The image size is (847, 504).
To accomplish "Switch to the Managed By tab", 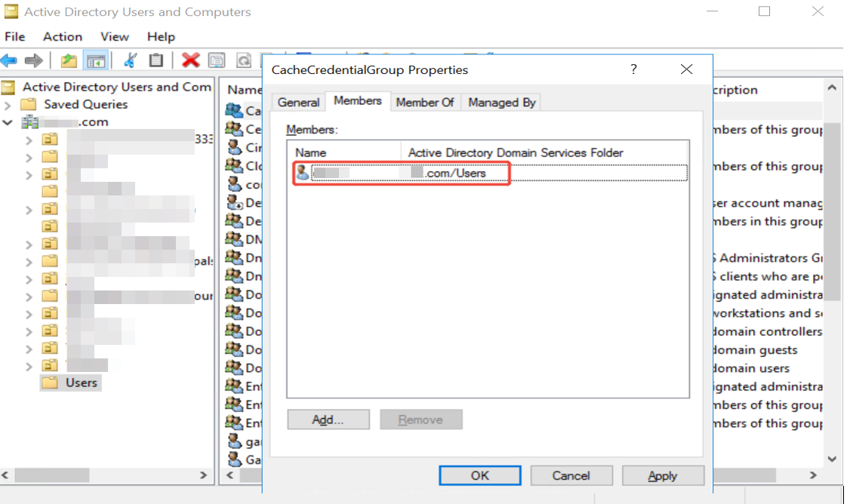I will [x=502, y=103].
